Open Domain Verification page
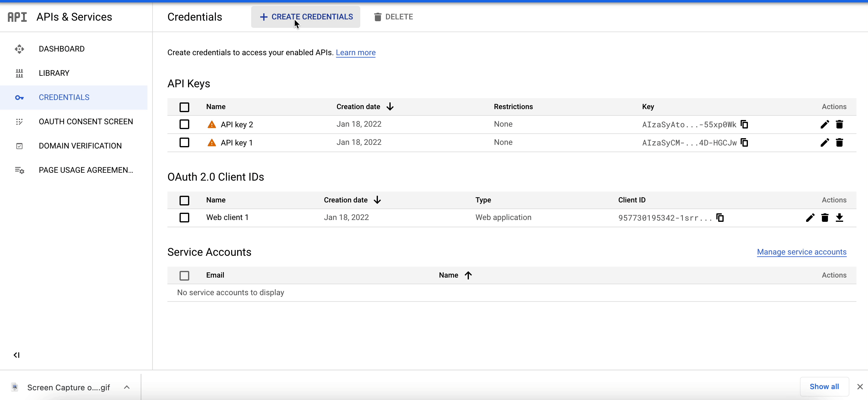Viewport: 868px width, 400px height. point(80,146)
